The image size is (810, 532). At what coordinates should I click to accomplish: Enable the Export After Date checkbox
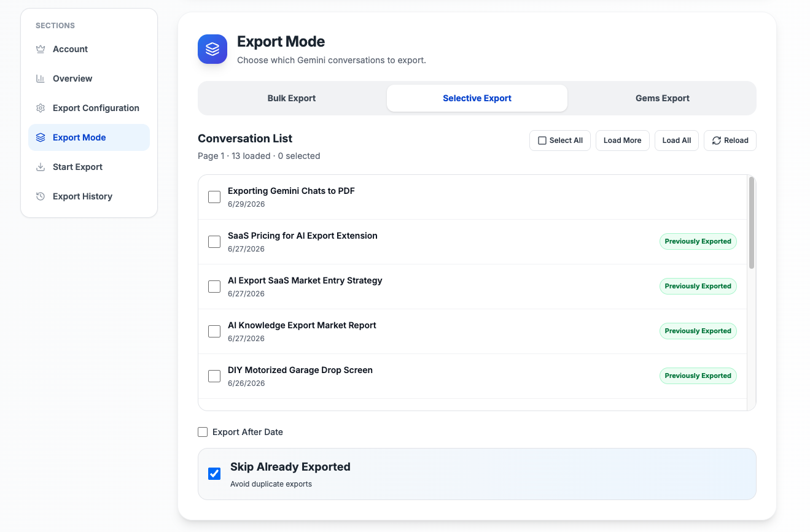(x=203, y=432)
